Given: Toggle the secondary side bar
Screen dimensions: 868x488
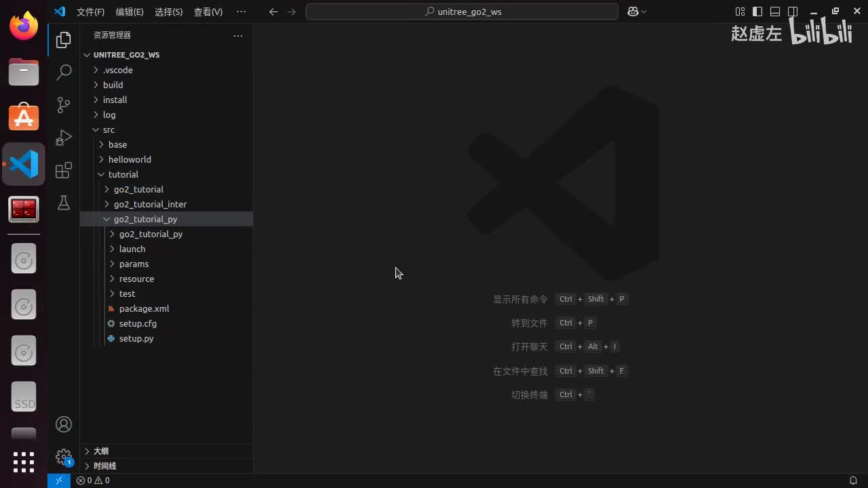Looking at the screenshot, I should click(793, 12).
